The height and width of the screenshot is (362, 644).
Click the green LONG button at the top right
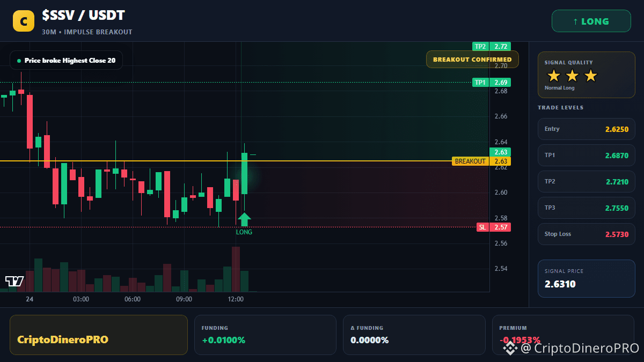coord(591,21)
